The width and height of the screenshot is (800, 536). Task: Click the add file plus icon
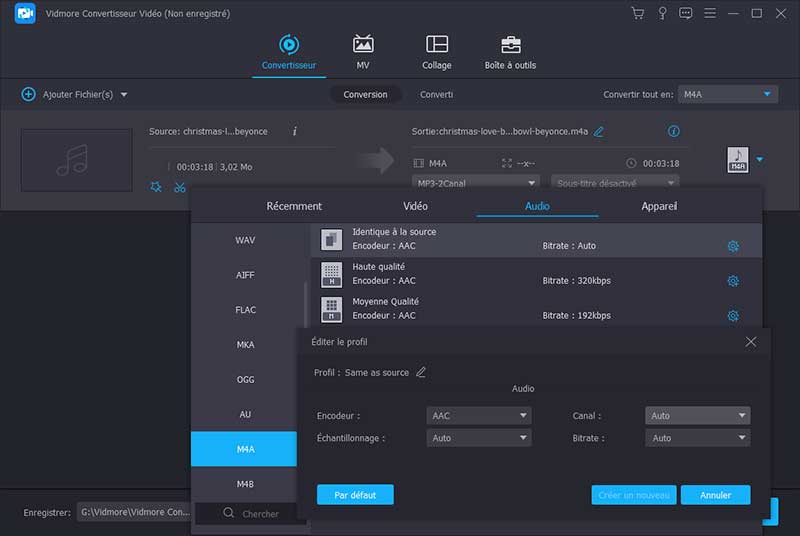pos(29,94)
